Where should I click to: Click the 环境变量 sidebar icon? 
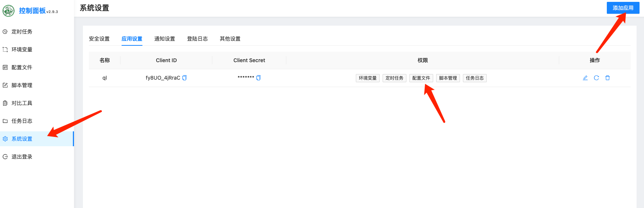pos(5,49)
